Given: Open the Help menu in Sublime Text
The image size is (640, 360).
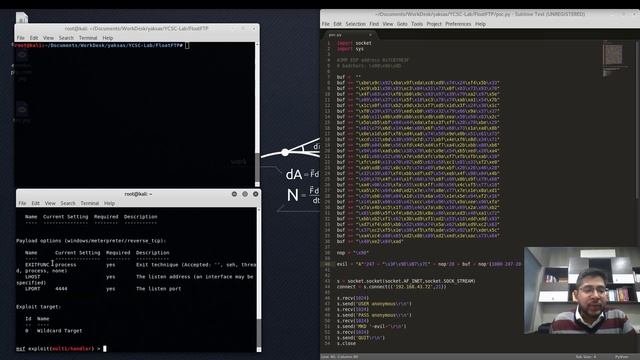Looking at the screenshot, I should pos(480,24).
